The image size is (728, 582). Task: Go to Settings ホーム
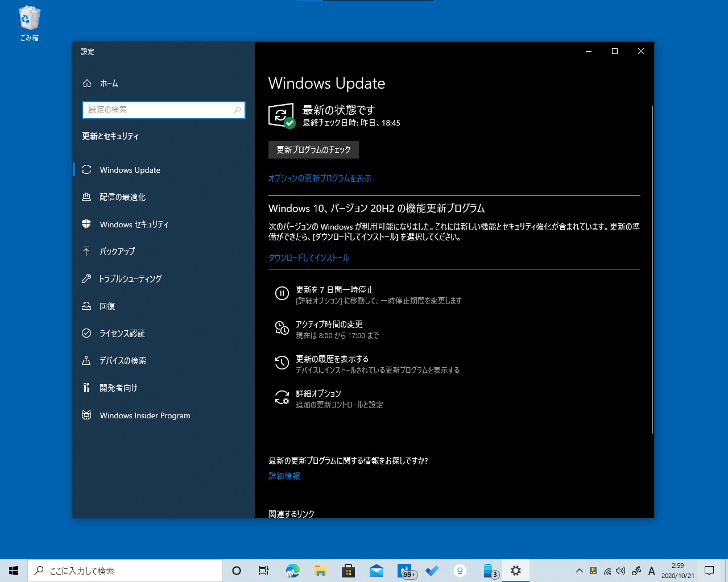pos(108,83)
